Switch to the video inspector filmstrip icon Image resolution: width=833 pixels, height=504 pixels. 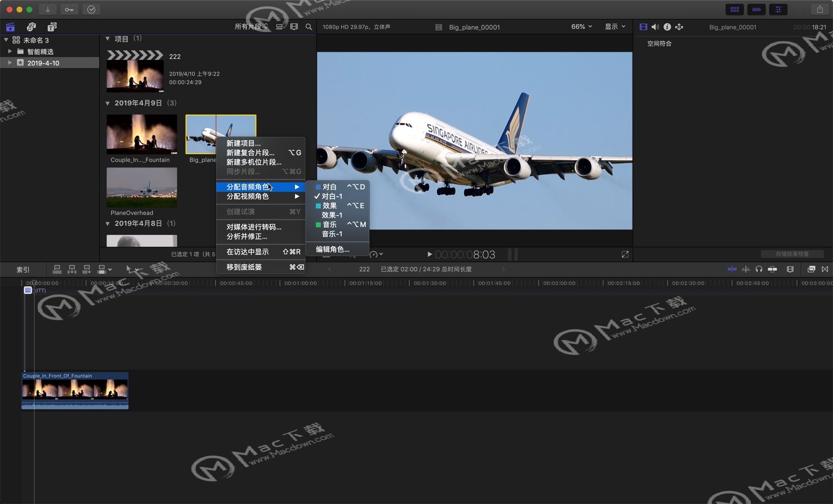[644, 27]
